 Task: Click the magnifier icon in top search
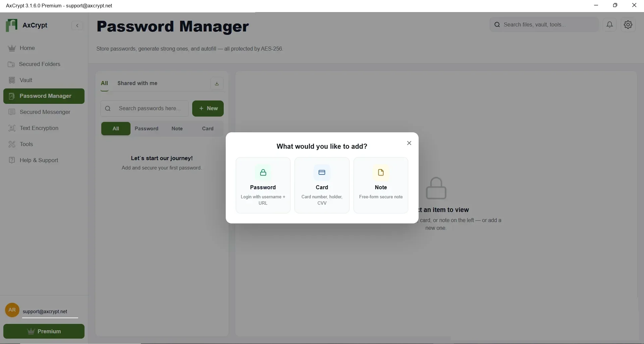[497, 25]
